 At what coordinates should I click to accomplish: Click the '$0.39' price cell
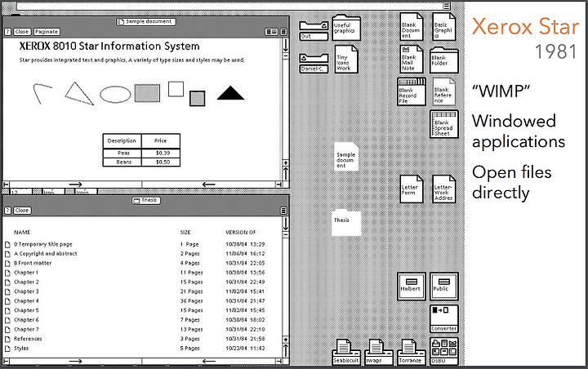(x=161, y=153)
